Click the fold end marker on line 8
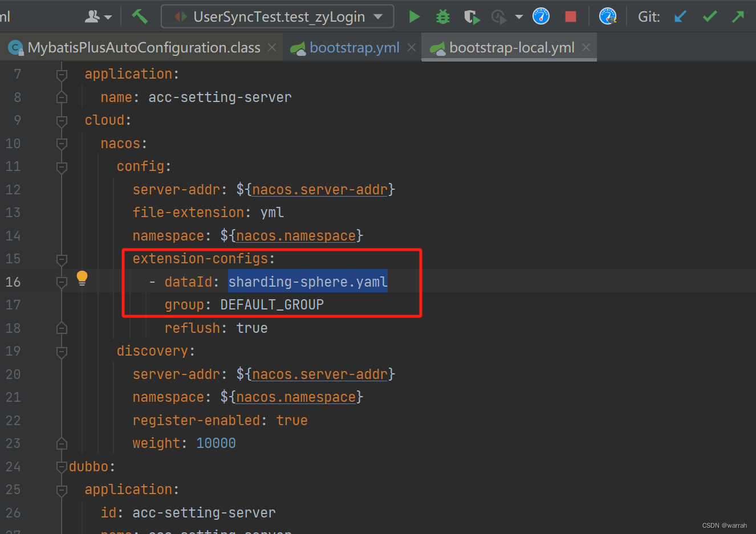 pos(62,97)
